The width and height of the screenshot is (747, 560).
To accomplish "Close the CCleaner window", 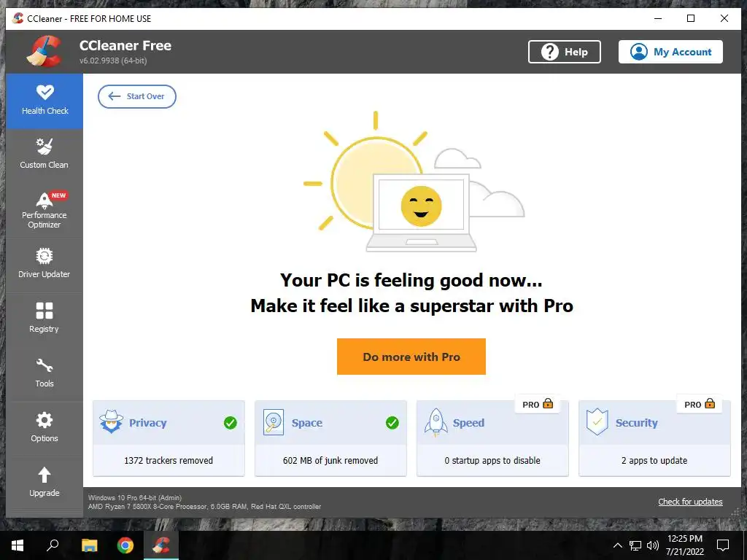I will 724,18.
